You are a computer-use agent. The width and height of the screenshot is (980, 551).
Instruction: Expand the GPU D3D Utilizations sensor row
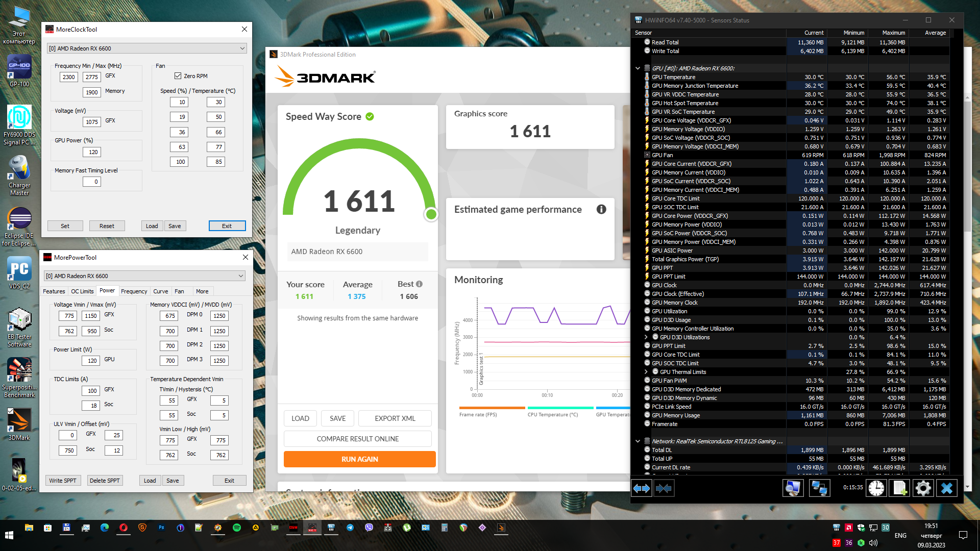[646, 337]
